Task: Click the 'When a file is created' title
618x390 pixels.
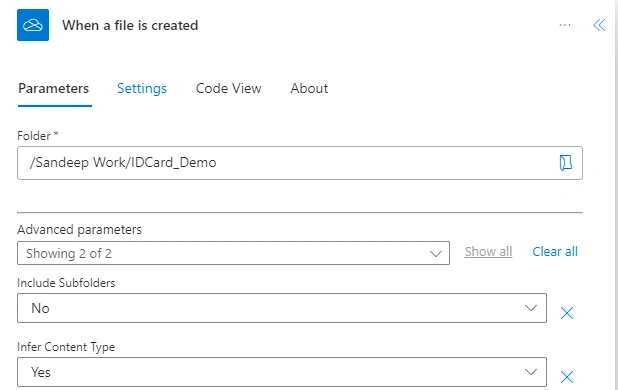Action: pyautogui.click(x=130, y=25)
